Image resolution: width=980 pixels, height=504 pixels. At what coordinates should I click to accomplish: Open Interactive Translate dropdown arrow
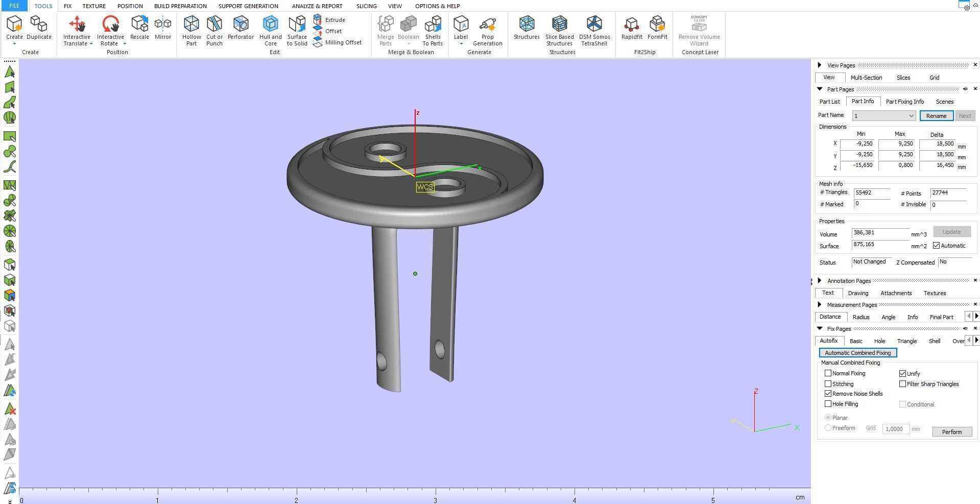tap(91, 44)
